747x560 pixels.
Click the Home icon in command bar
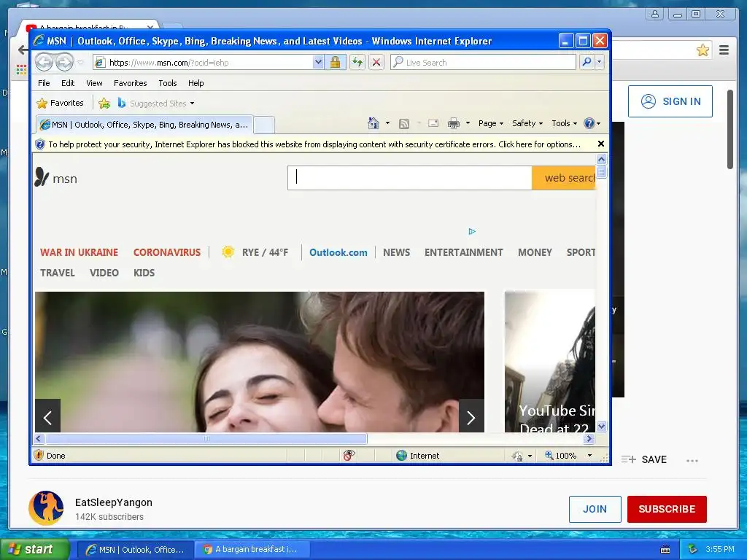(373, 123)
